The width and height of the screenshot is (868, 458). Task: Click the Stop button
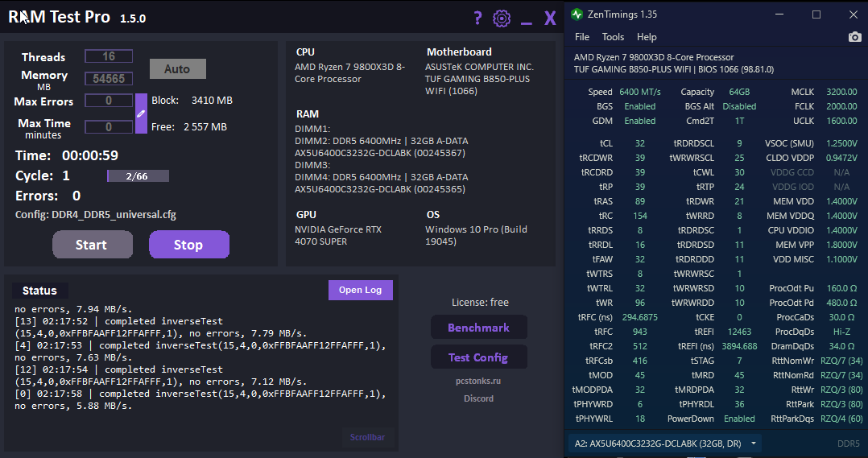coord(188,245)
